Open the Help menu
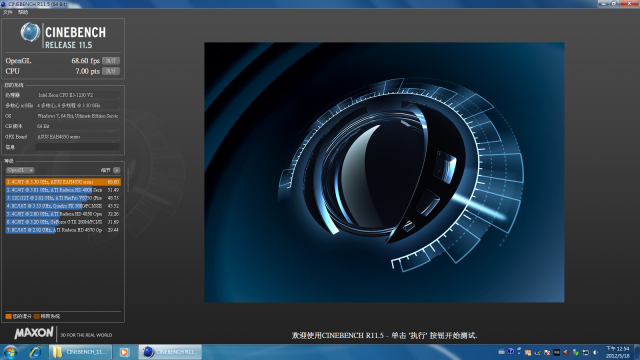640x360 pixels. pyautogui.click(x=23, y=12)
